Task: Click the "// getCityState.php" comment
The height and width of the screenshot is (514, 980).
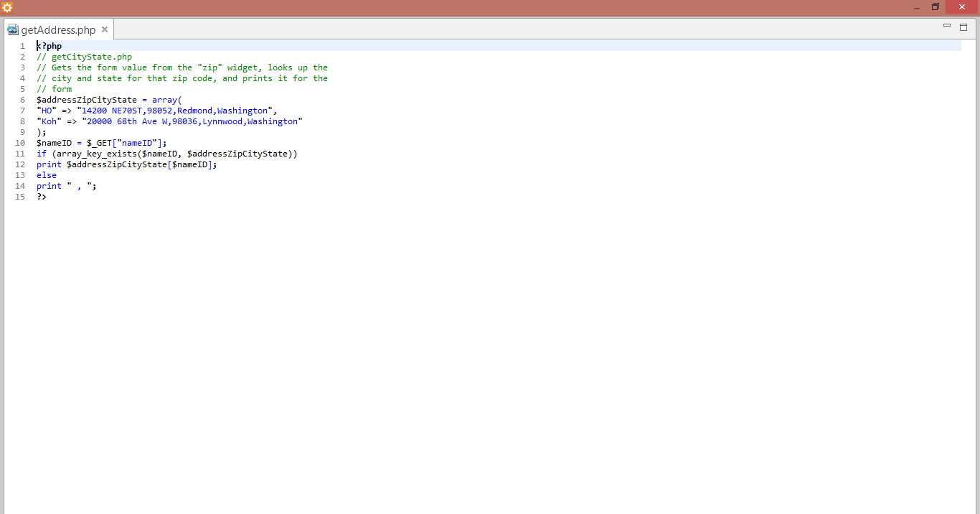Action: tap(85, 57)
